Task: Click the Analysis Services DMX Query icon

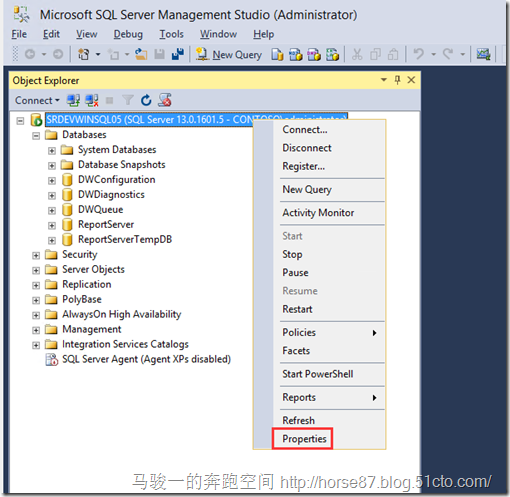Action: (314, 54)
